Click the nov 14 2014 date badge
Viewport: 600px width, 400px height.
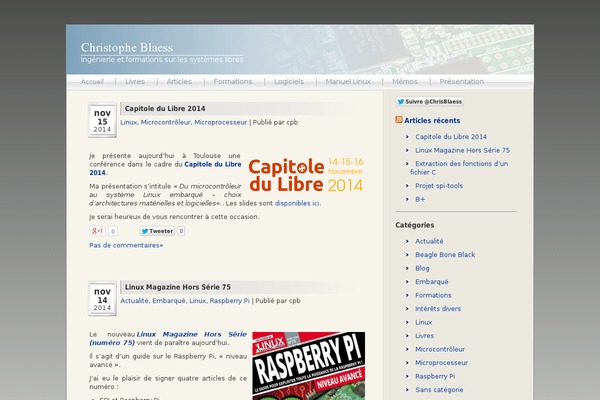[103, 299]
